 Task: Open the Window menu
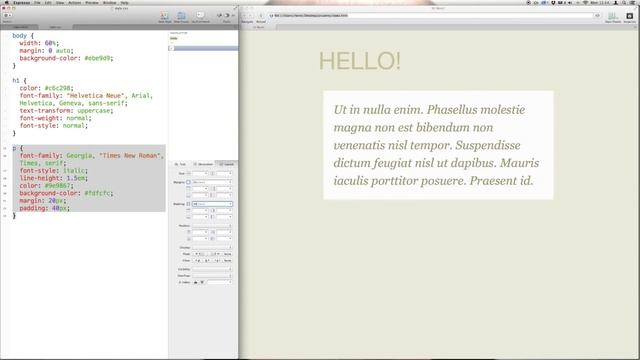coord(109,2)
